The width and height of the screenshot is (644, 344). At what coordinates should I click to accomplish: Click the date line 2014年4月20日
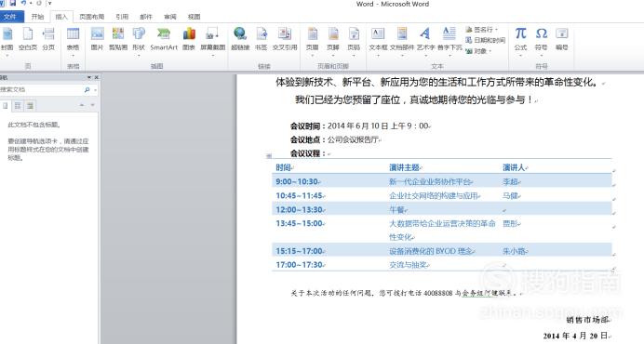click(576, 336)
